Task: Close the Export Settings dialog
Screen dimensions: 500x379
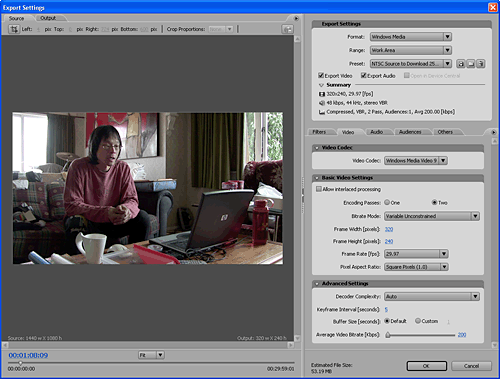Action: pyautogui.click(x=493, y=7)
